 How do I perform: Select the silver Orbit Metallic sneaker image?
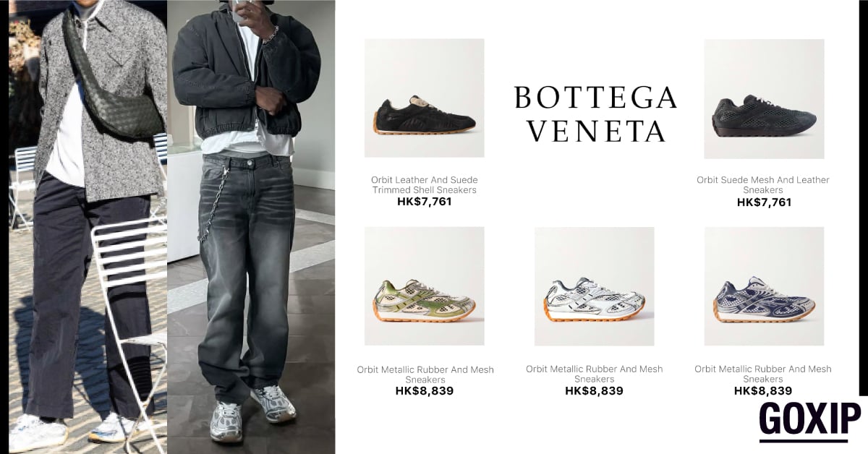[594, 286]
